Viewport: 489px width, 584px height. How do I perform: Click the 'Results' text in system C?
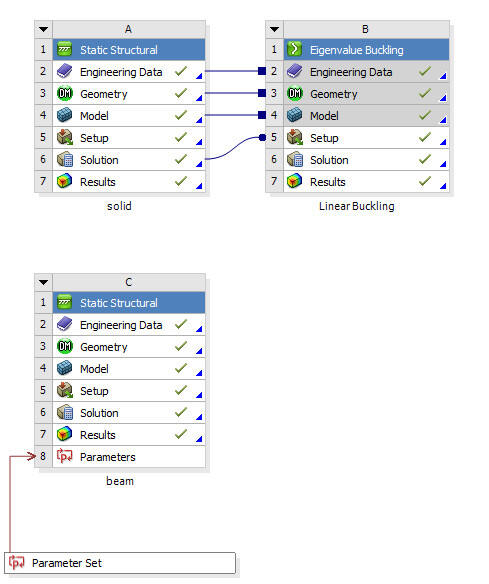point(98,435)
